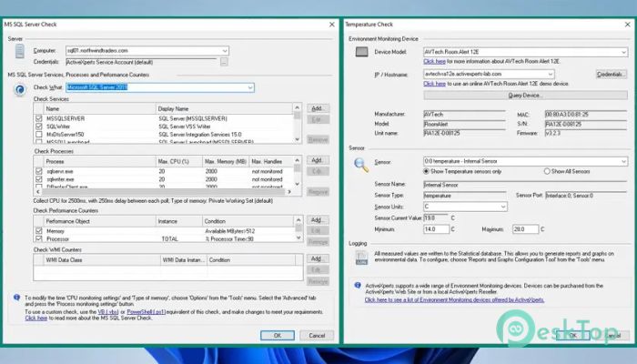
Task: Open the IP / Hostname dropdown
Action: (551, 74)
